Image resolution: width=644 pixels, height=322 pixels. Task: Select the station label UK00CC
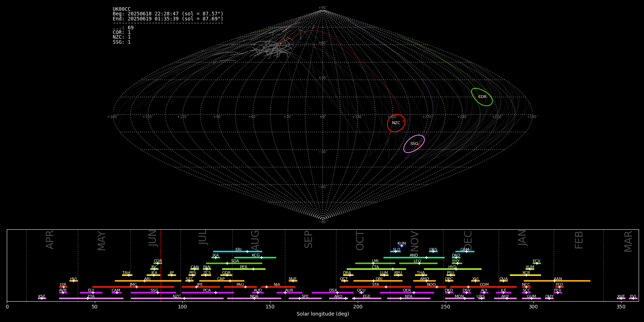(x=122, y=9)
